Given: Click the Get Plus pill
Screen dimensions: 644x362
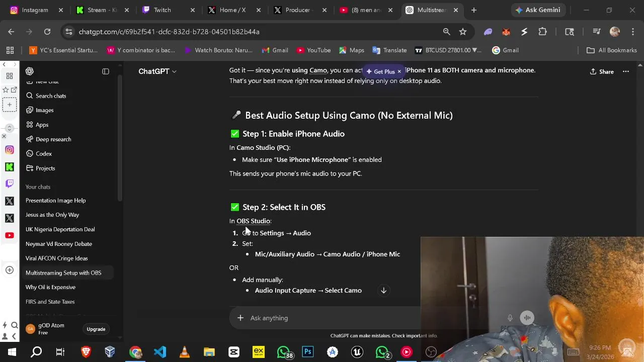Looking at the screenshot, I should coord(381,71).
